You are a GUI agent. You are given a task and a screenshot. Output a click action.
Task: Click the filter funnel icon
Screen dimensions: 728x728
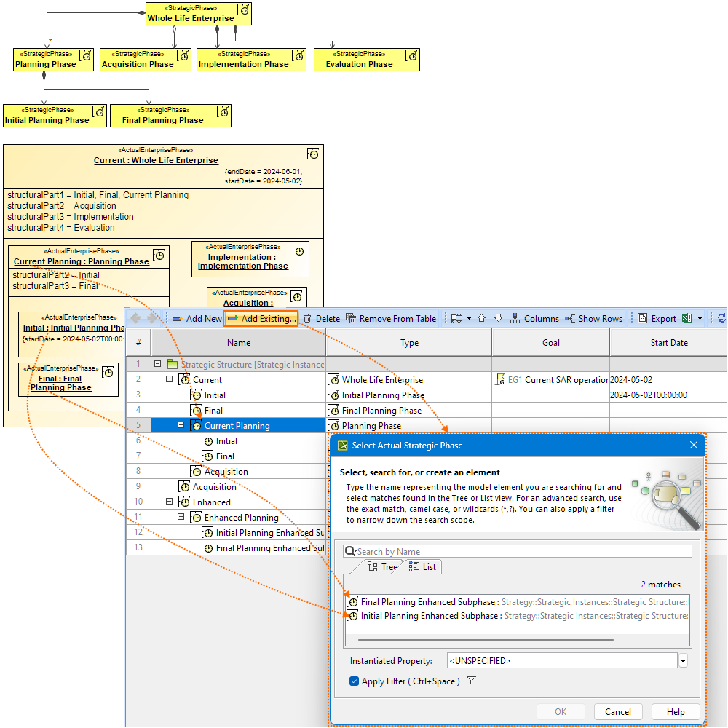(471, 681)
